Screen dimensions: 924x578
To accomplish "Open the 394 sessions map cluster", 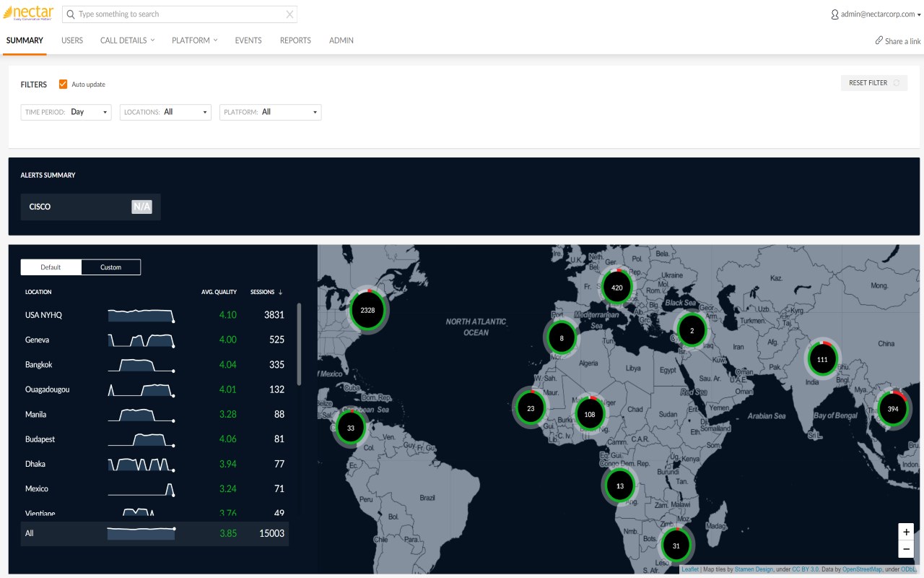I will [x=893, y=409].
